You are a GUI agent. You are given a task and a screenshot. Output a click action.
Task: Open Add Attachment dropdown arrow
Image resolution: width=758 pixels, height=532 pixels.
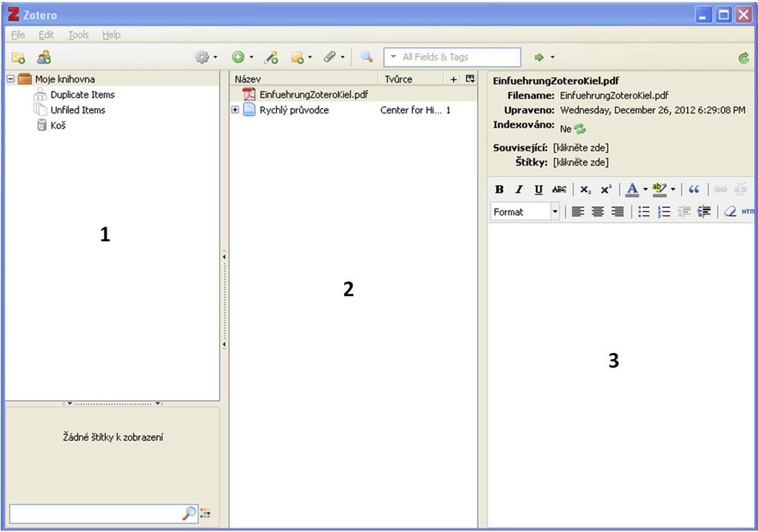342,57
